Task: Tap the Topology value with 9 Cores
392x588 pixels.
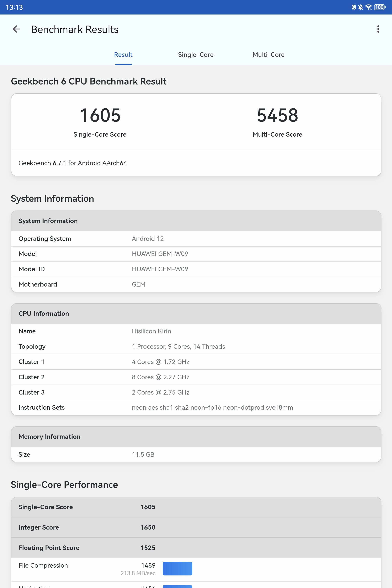Action: [x=179, y=347]
